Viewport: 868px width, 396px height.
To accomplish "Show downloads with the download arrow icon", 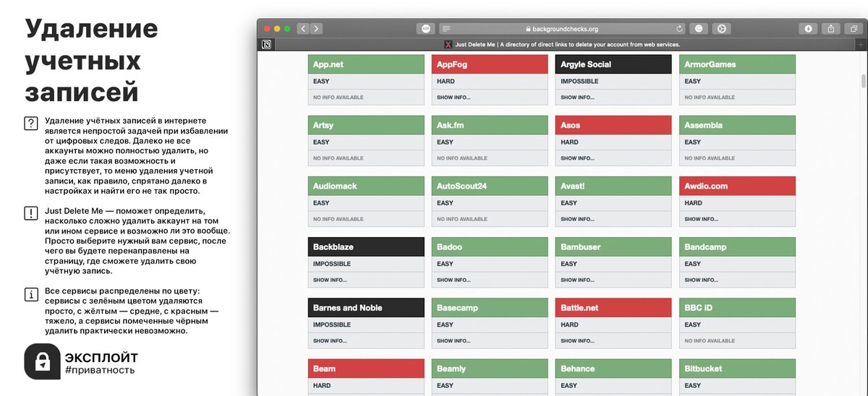I will pyautogui.click(x=809, y=29).
